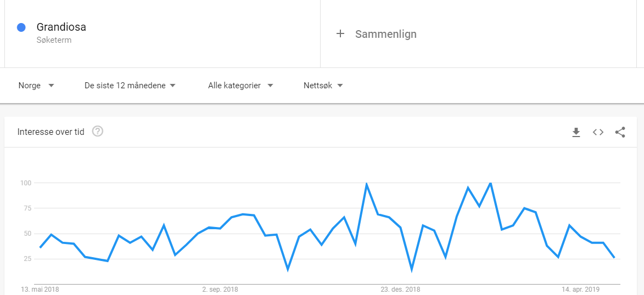The height and width of the screenshot is (295, 644).
Task: Expand the Nettsøk search type dropdown
Action: click(323, 86)
